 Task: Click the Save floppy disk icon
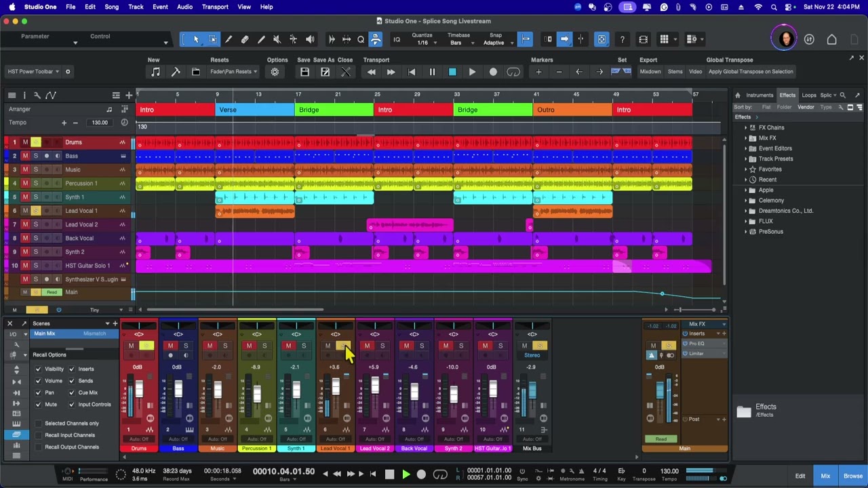tap(304, 72)
